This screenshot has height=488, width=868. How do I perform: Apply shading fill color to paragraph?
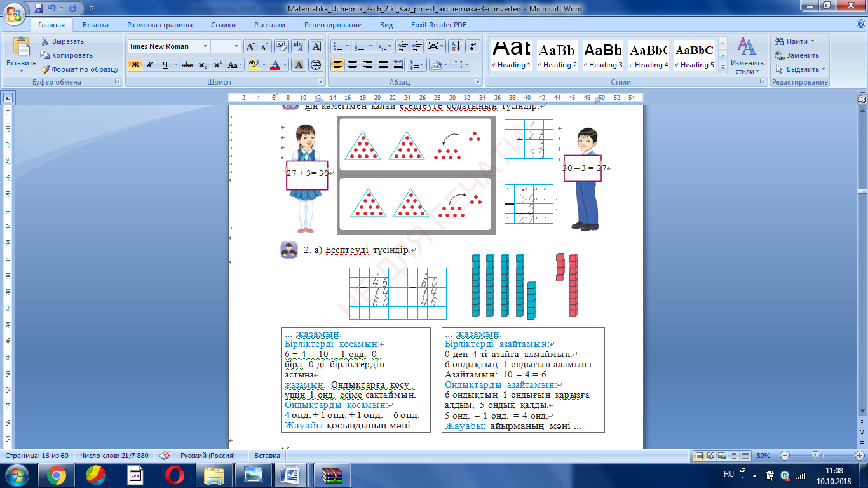436,65
